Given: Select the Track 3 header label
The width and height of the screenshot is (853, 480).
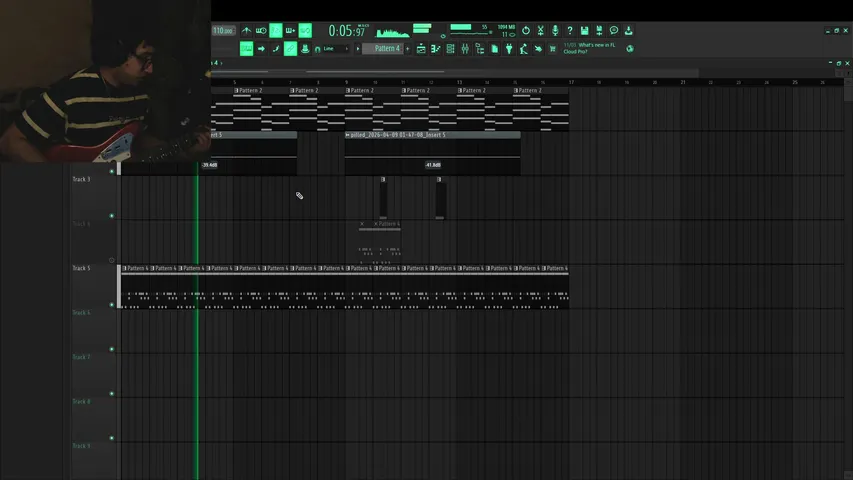Looking at the screenshot, I should coord(82,179).
